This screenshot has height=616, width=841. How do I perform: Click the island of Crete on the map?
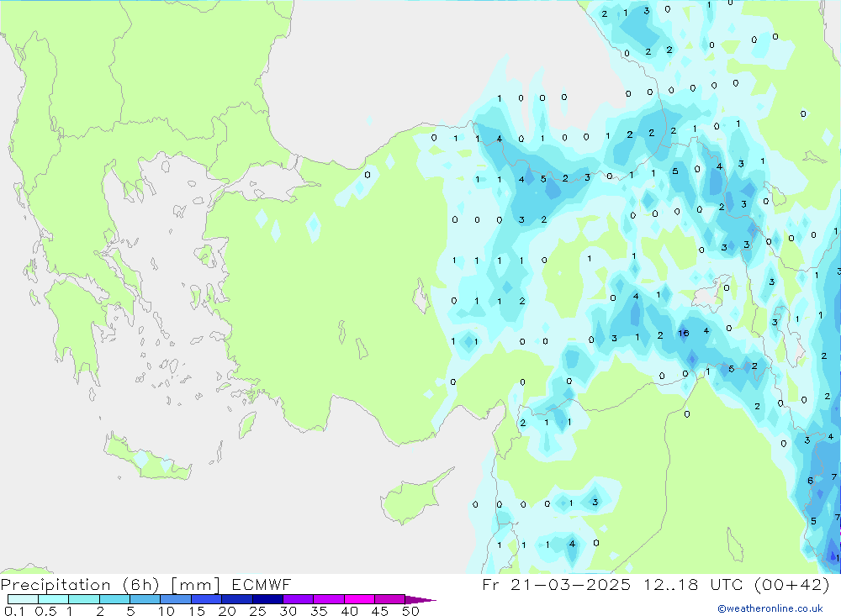click(x=147, y=457)
